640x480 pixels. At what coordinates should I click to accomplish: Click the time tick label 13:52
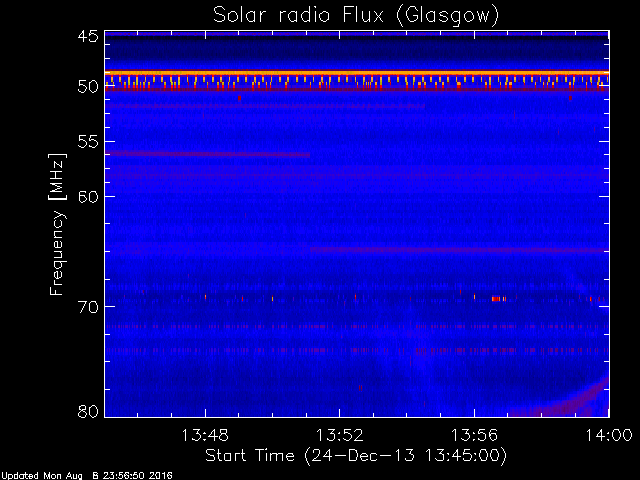click(340, 435)
